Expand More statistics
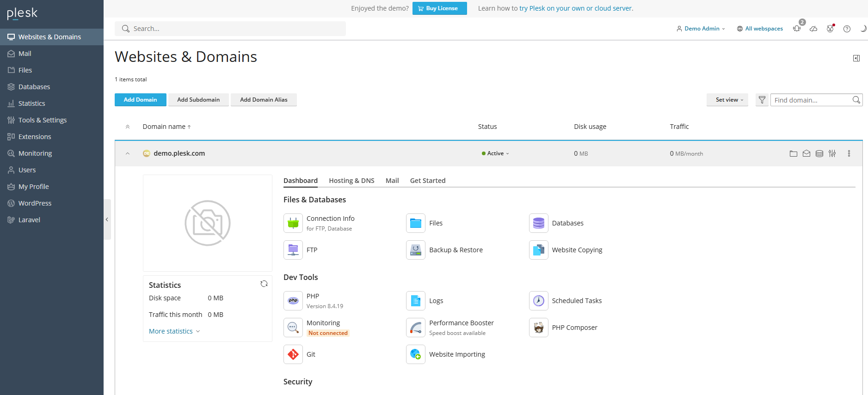Screen dimensions: 868x395 [x=174, y=331]
